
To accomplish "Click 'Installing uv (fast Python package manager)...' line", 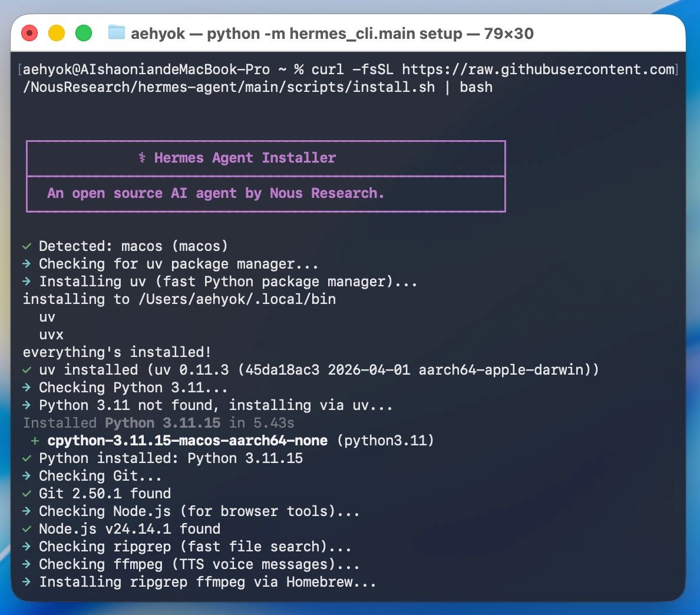I will pos(228,282).
